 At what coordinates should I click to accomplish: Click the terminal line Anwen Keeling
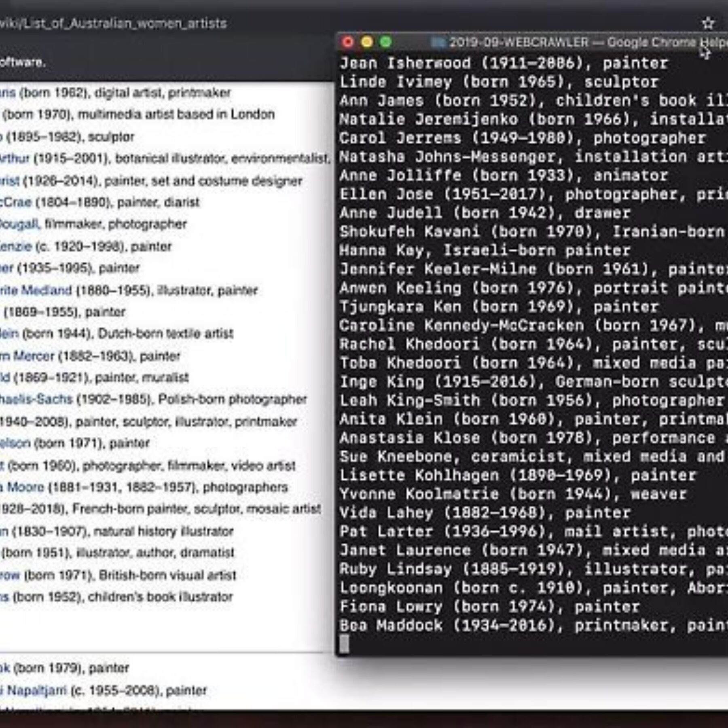533,288
